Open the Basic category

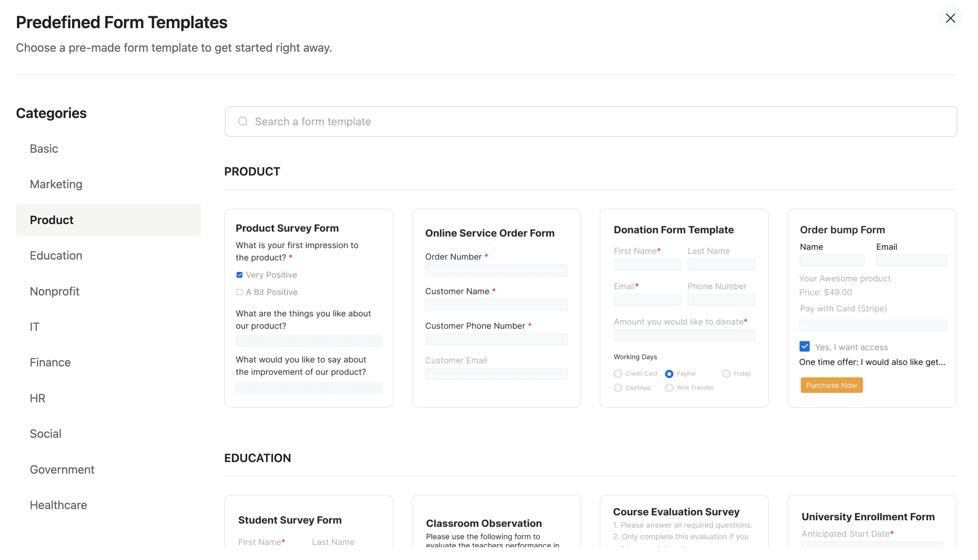tap(44, 148)
